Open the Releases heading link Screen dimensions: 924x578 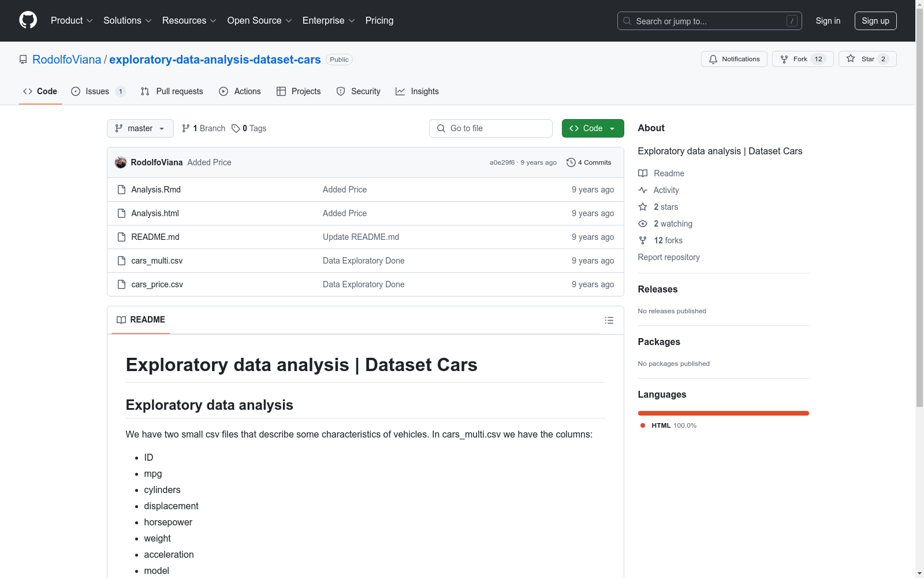(658, 289)
